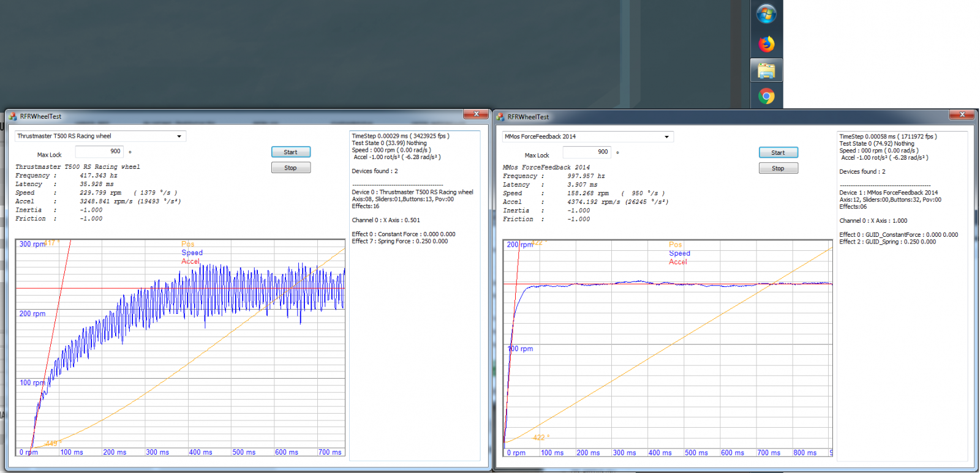
Task: Click 700 ms label on Thrustmaster graph
Action: click(x=330, y=452)
